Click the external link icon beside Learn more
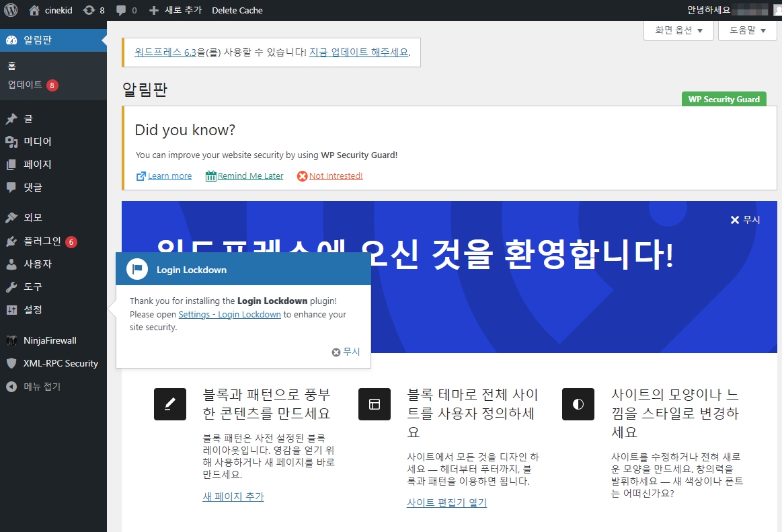Screen dimensions: 782x532 tap(141, 176)
